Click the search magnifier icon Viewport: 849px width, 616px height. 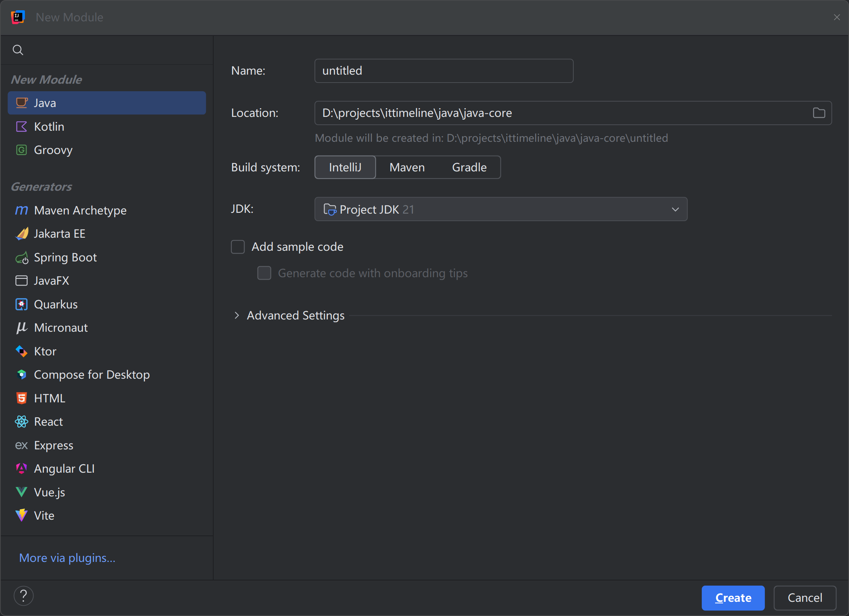click(x=18, y=50)
